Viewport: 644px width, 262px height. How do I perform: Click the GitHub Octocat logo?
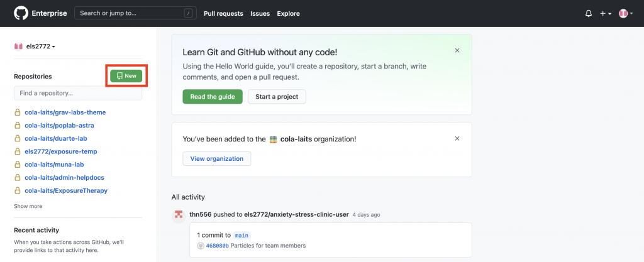pos(21,13)
